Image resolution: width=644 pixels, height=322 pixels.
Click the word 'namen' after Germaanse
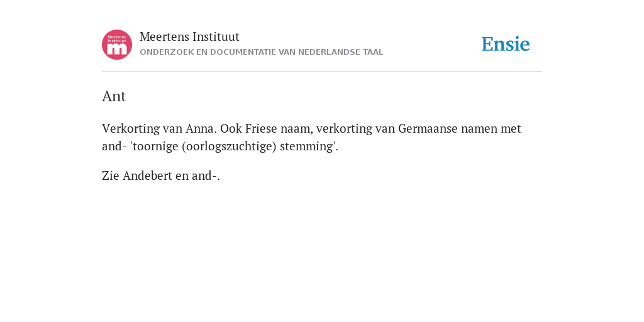pos(479,128)
